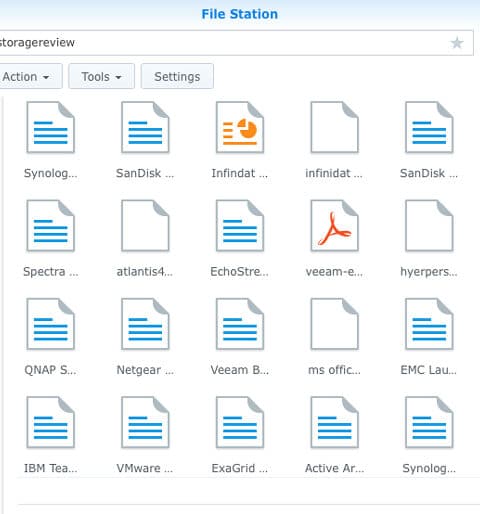
Task: Select the blank infinidat file icon
Action: click(334, 127)
